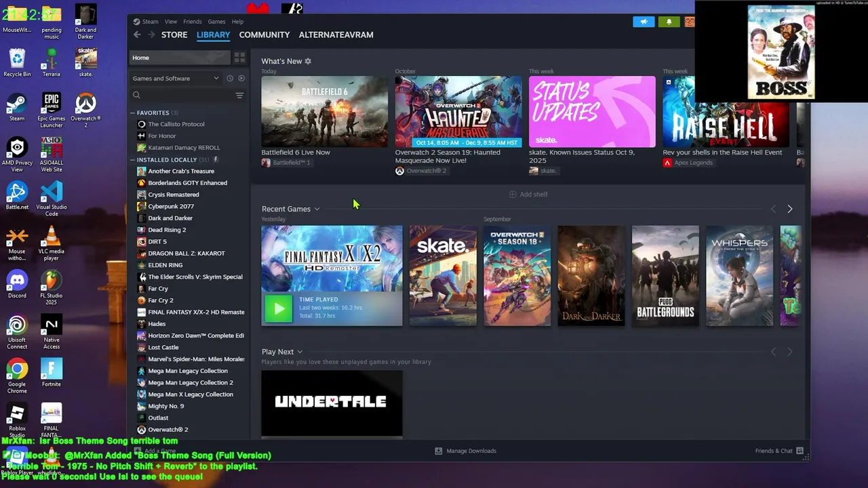
Task: Collapse the Favorites category
Action: click(x=133, y=113)
